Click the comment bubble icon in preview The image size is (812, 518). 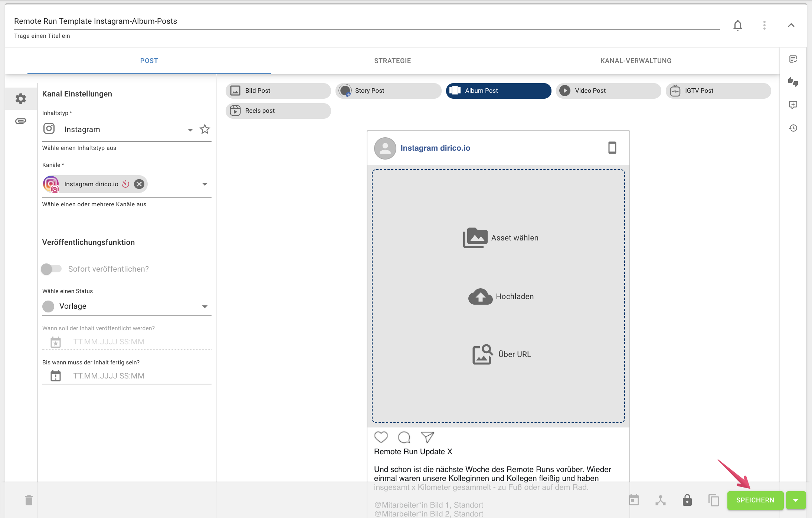(404, 437)
